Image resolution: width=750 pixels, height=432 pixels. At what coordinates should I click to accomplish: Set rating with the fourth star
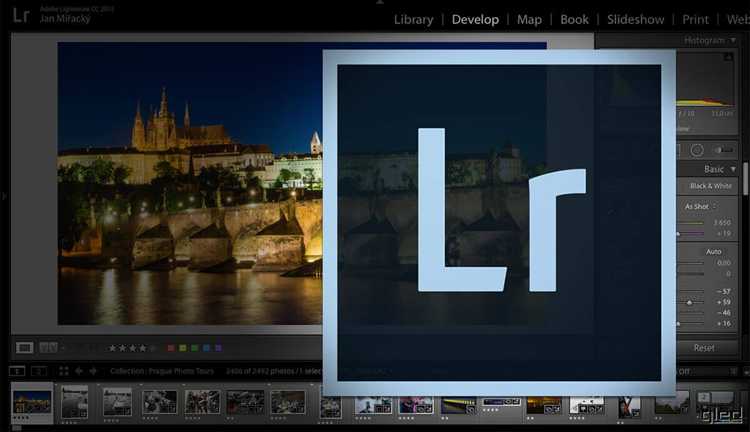143,348
